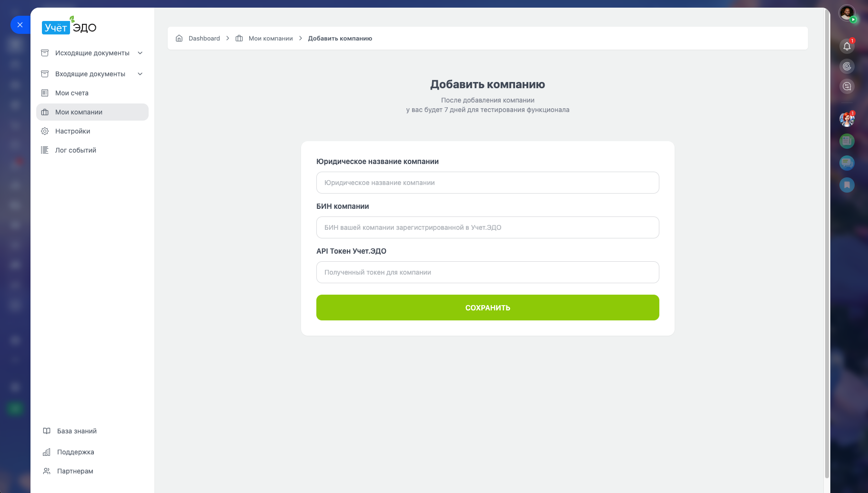
Task: Click the spiral icon below the bell
Action: tap(847, 66)
